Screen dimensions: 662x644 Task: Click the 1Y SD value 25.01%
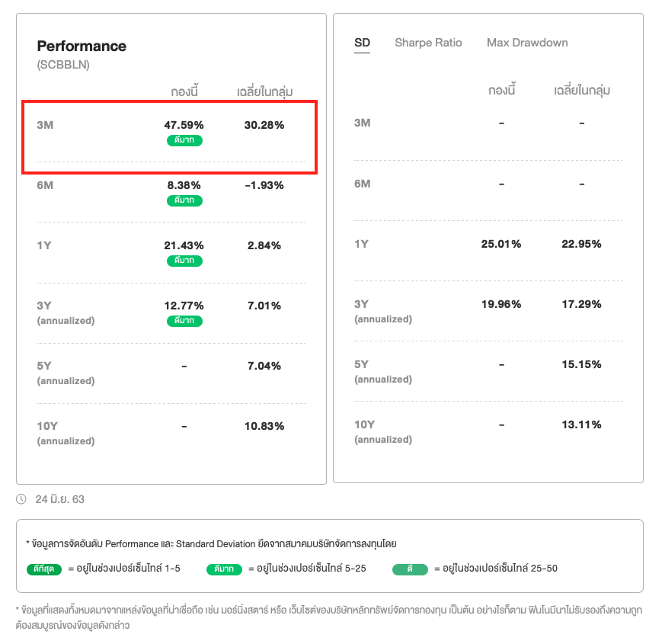(501, 244)
